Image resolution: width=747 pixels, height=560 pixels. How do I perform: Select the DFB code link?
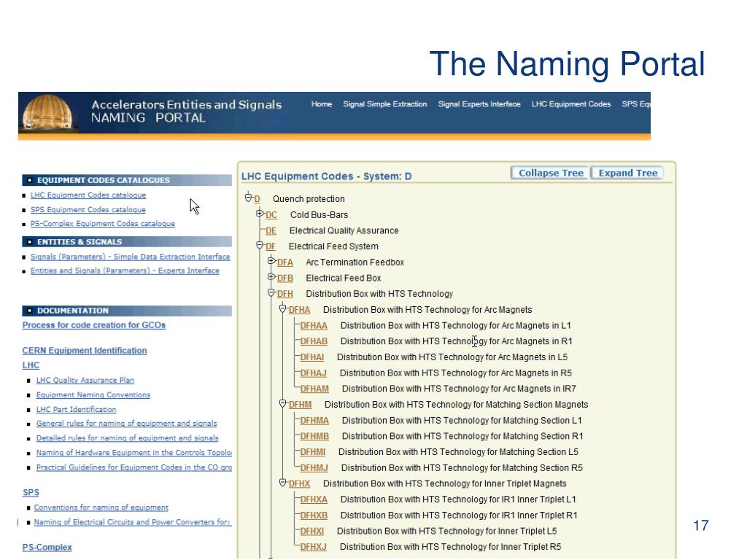click(x=285, y=278)
